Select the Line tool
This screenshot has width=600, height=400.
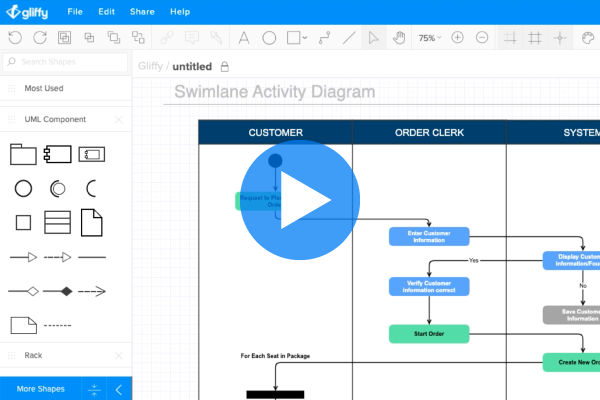[349, 38]
